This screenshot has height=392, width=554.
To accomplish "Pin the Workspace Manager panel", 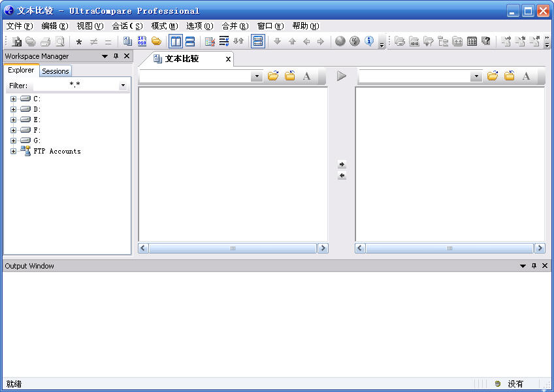I will (x=116, y=56).
